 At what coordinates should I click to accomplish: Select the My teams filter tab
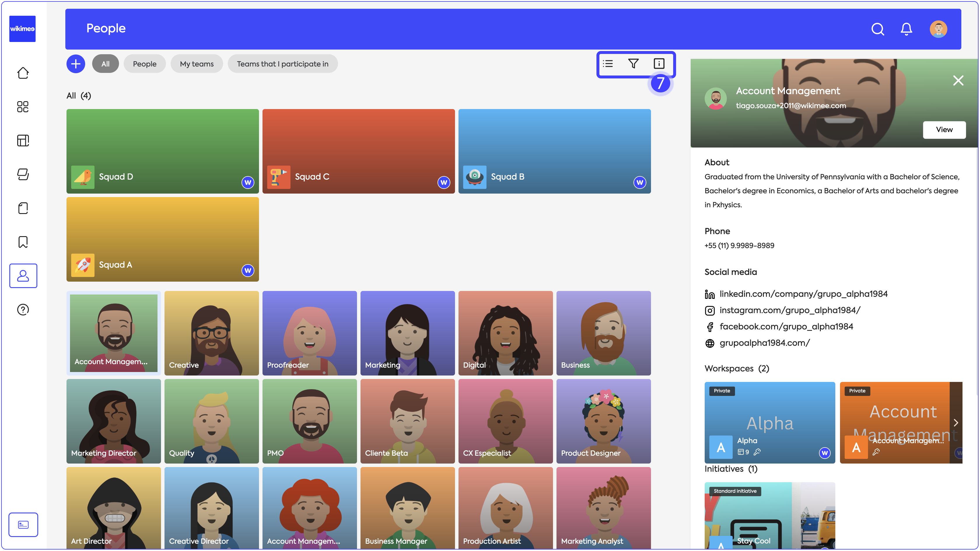click(x=197, y=64)
